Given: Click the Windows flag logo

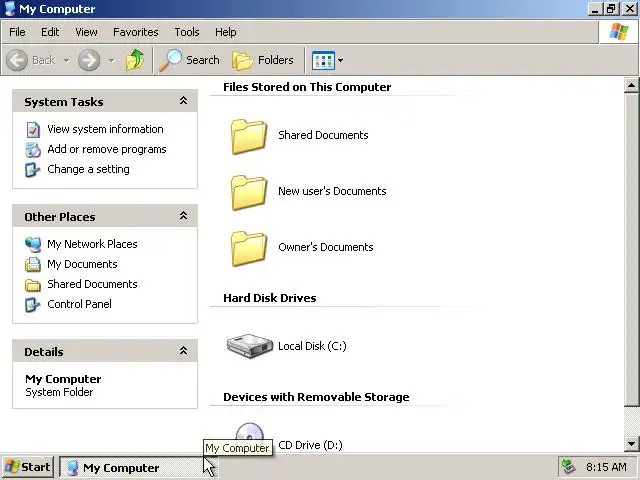Looking at the screenshot, I should click(619, 32).
